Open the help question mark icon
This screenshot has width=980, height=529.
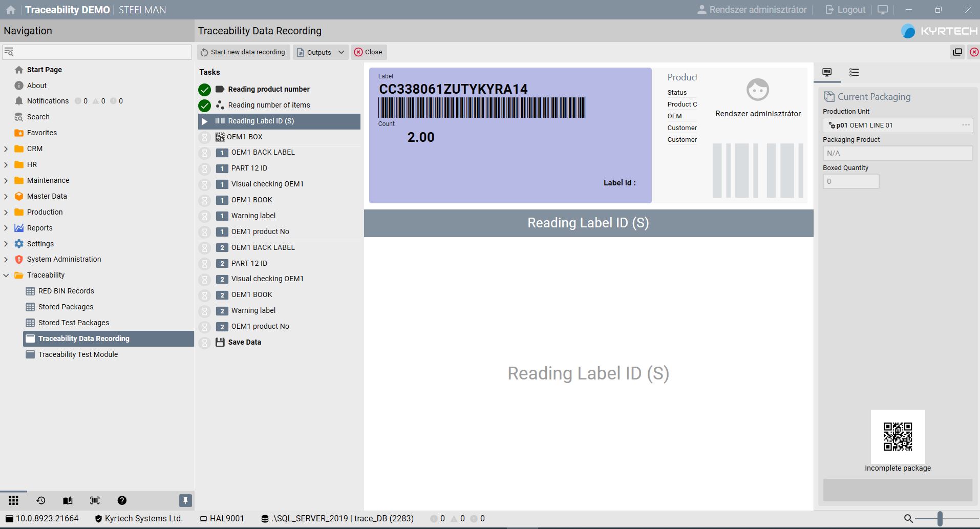(x=122, y=500)
